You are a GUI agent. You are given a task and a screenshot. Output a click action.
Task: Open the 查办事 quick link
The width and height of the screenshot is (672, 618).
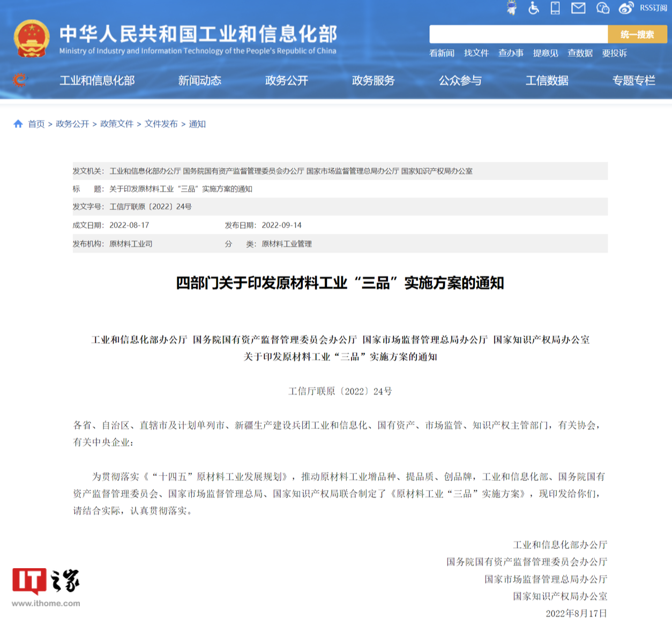511,53
